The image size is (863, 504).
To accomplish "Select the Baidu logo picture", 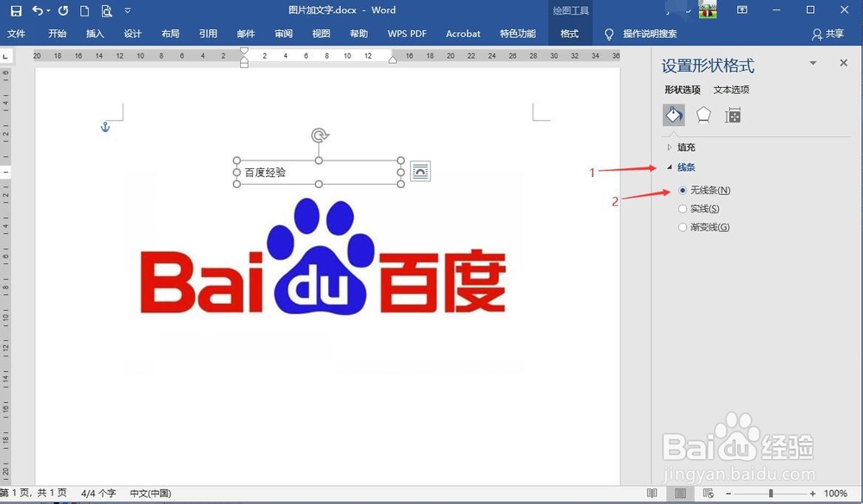I will (323, 257).
